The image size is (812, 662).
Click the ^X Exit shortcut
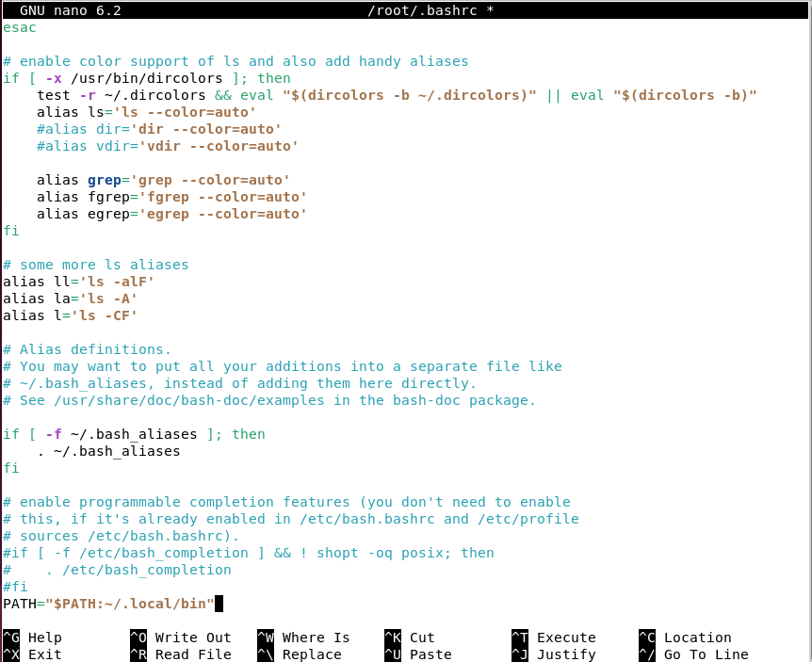(32, 654)
